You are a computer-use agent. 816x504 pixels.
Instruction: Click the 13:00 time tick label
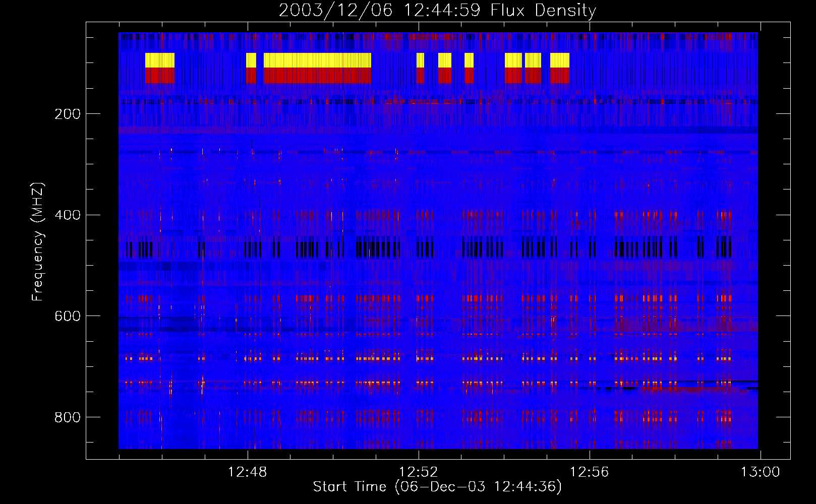point(760,472)
